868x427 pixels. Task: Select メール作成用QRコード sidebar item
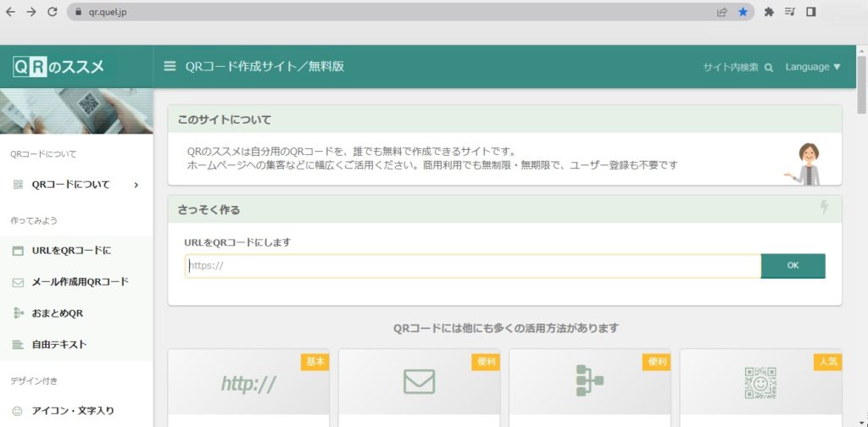[80, 282]
